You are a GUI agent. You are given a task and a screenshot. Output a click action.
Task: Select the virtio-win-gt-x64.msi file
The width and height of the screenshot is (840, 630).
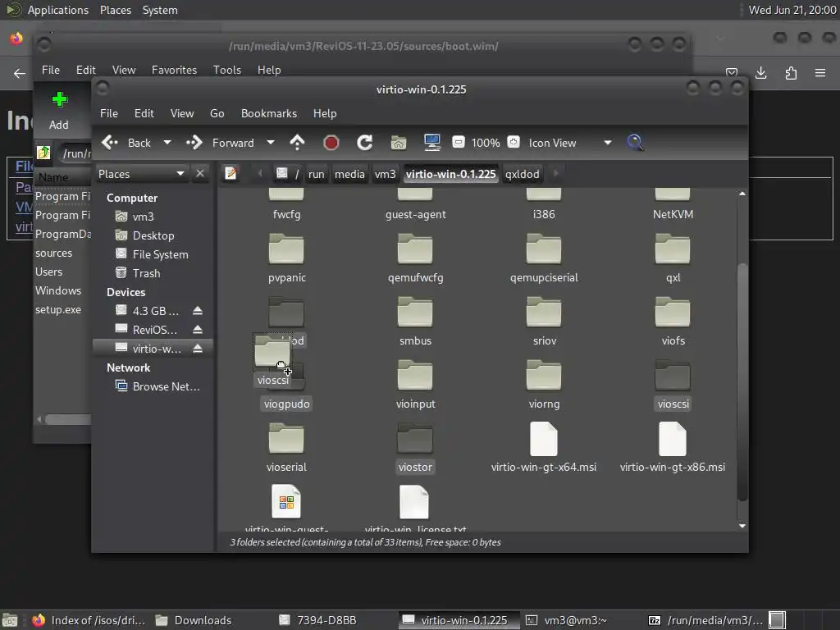click(544, 448)
